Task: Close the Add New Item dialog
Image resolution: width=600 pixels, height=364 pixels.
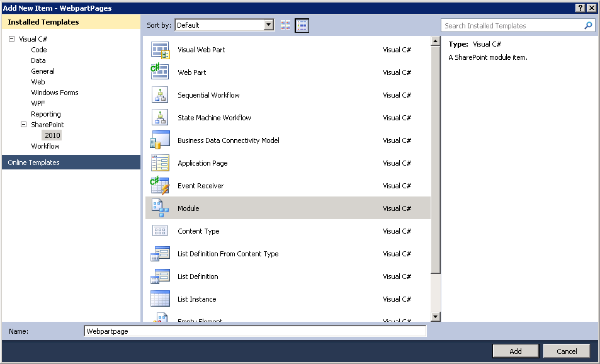Action: [592, 8]
